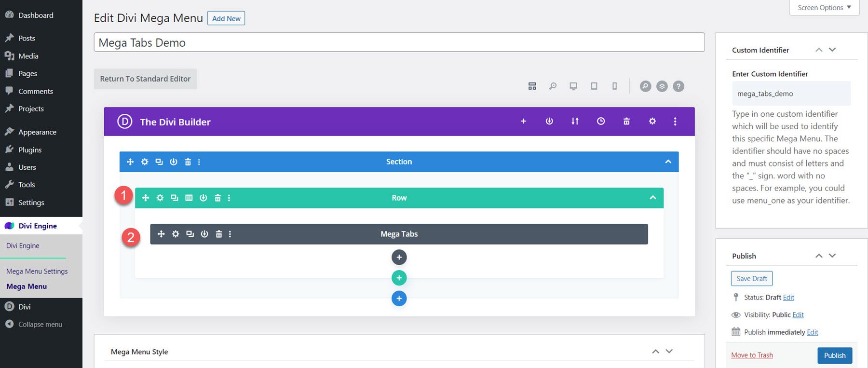
Task: Duplicate the Section
Action: coord(159,162)
